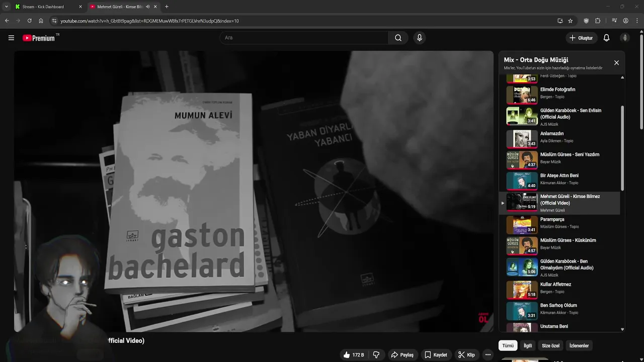Screen dimensions: 644x362
Task: Open the tab search dropdown arrow
Action: (6, 7)
